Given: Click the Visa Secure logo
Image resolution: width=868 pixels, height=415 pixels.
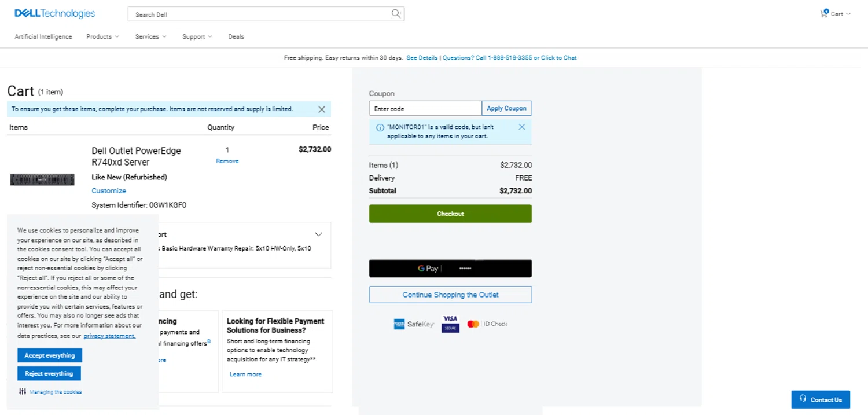Looking at the screenshot, I should (x=450, y=324).
